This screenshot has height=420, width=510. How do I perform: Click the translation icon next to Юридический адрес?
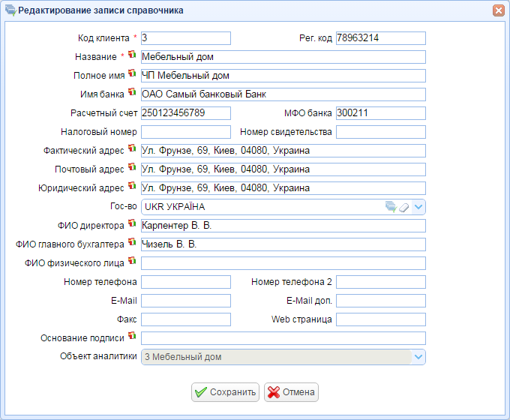click(x=132, y=186)
